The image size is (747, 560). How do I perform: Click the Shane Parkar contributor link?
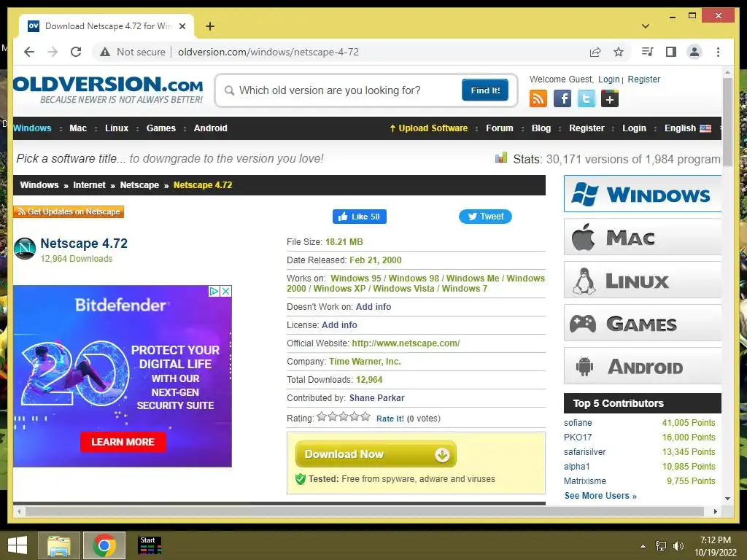point(377,398)
